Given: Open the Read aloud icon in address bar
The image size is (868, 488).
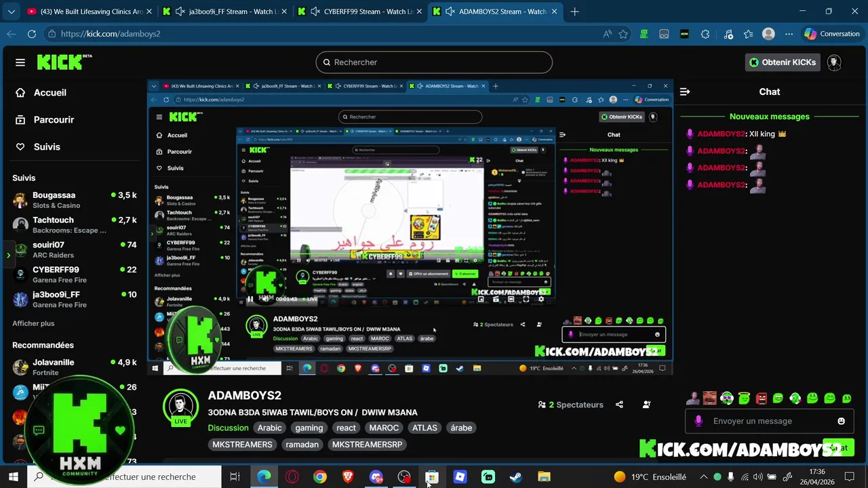Looking at the screenshot, I should point(606,34).
